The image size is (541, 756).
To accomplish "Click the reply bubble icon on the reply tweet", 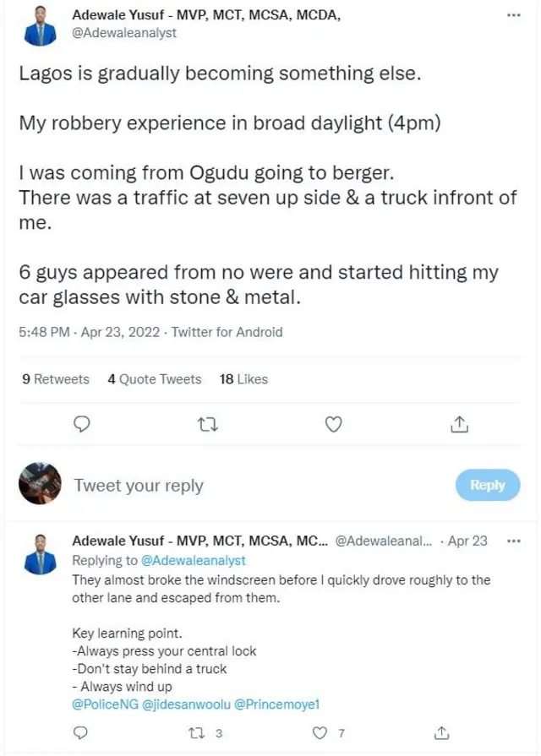I will [80, 733].
